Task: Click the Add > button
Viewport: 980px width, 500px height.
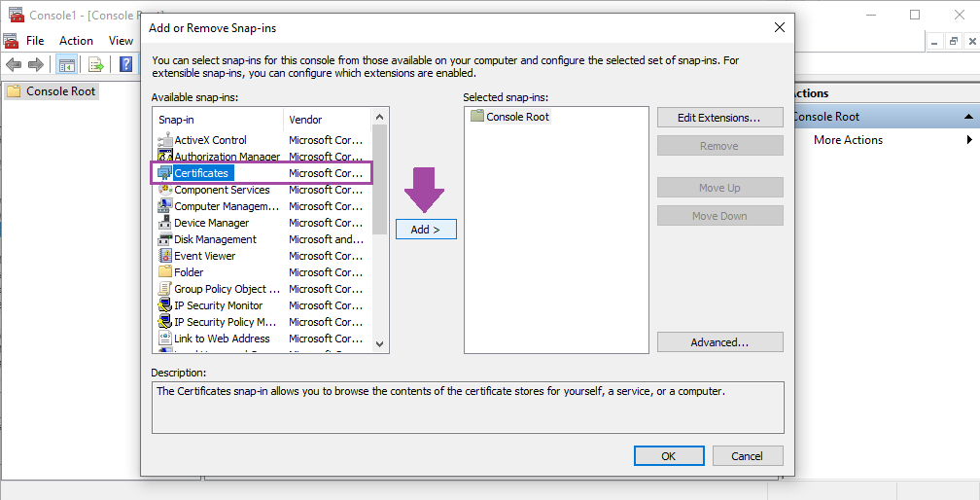Action: click(x=426, y=230)
